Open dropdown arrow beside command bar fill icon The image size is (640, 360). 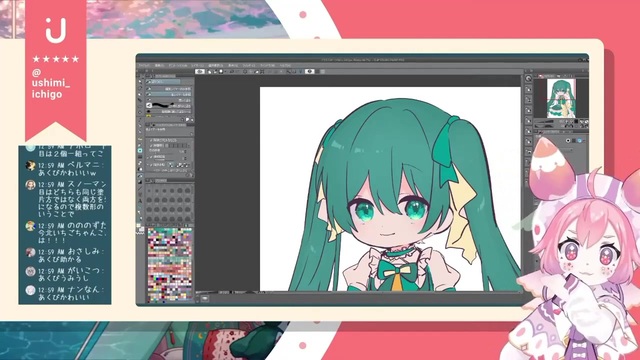point(226,71)
